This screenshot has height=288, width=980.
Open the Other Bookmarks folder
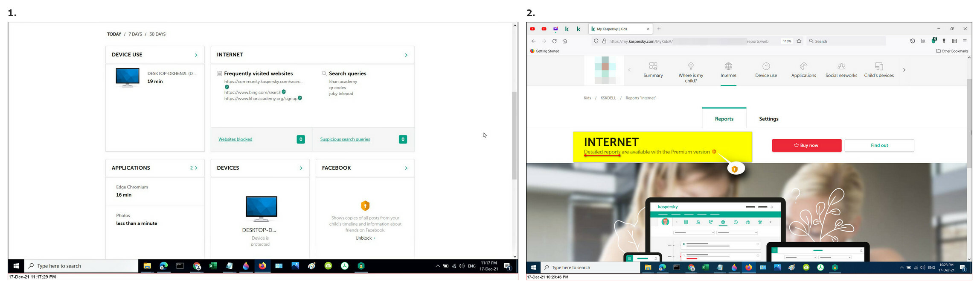click(952, 51)
